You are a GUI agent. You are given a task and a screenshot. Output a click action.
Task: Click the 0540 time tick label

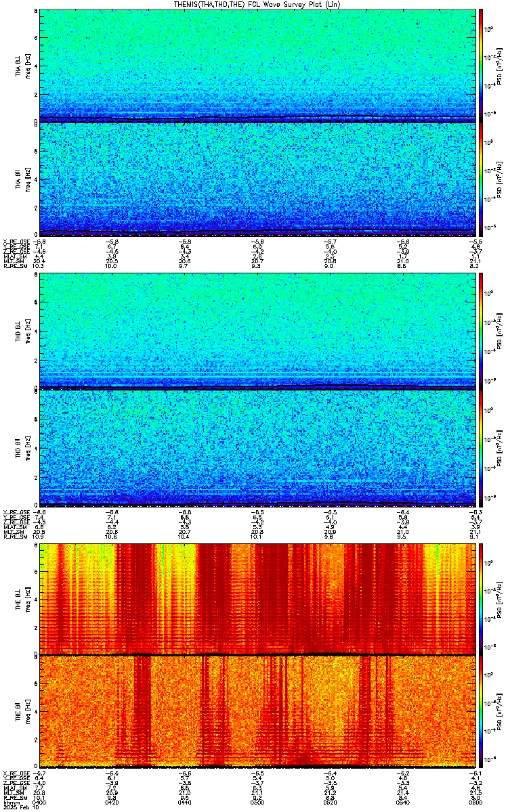point(404,802)
